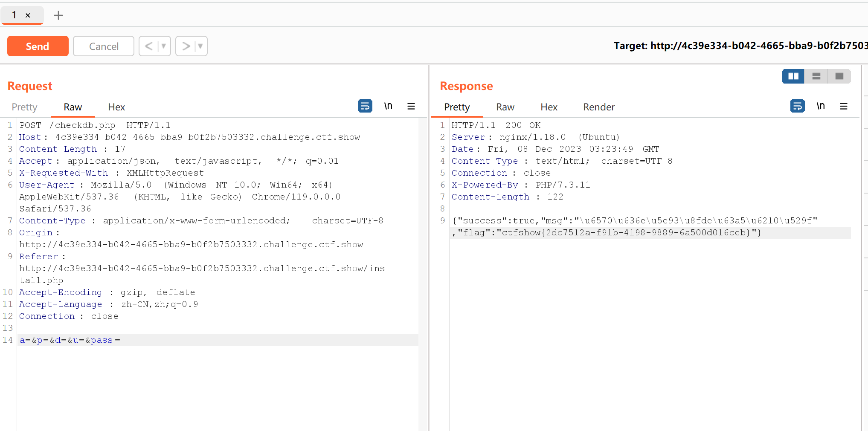Close Repeater tab 1
The width and height of the screenshot is (868, 431).
tap(28, 15)
